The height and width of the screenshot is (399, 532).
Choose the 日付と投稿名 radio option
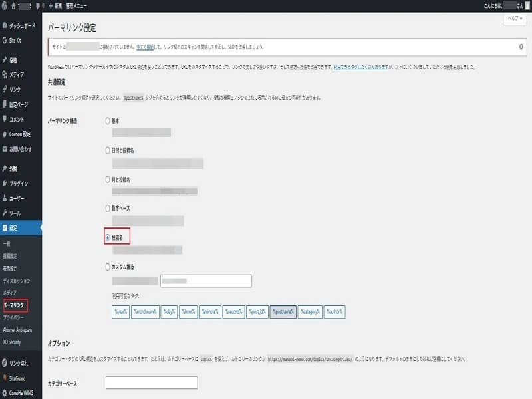point(108,150)
